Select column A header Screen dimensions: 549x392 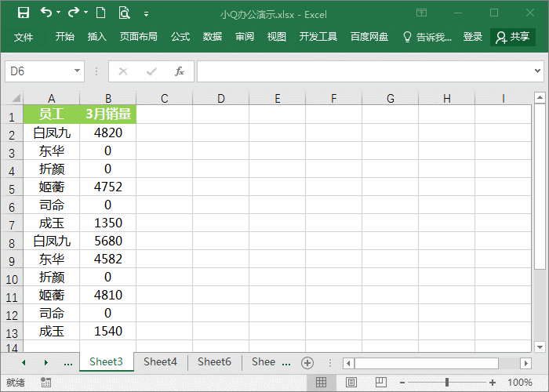(52, 98)
